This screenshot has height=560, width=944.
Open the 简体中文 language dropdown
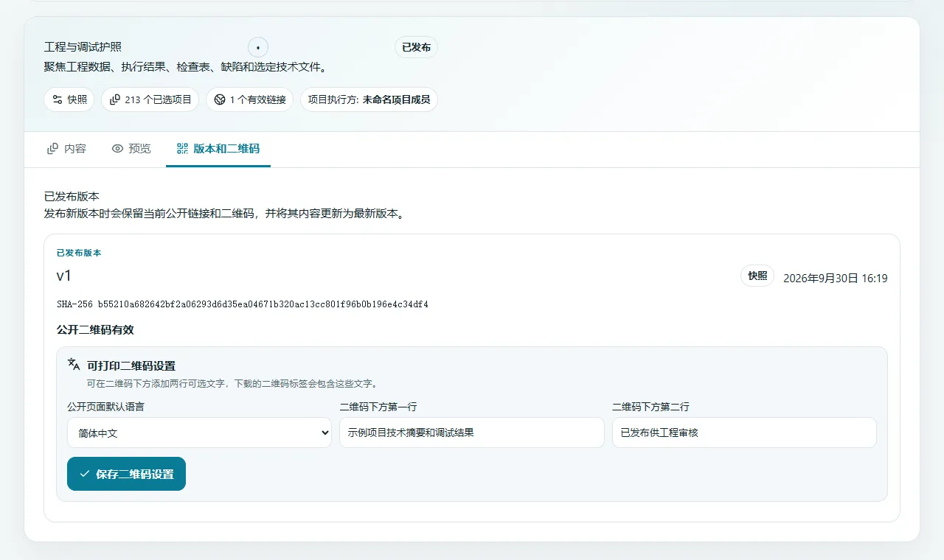point(199,433)
